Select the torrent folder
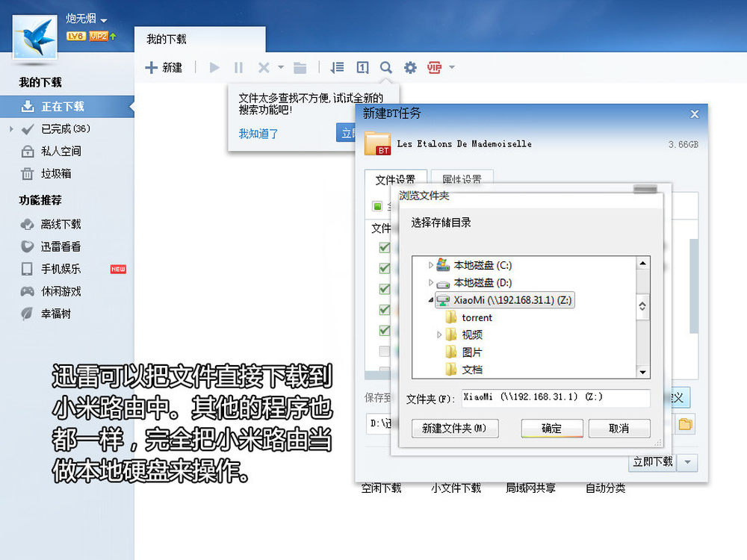The image size is (747, 560). coord(469,317)
